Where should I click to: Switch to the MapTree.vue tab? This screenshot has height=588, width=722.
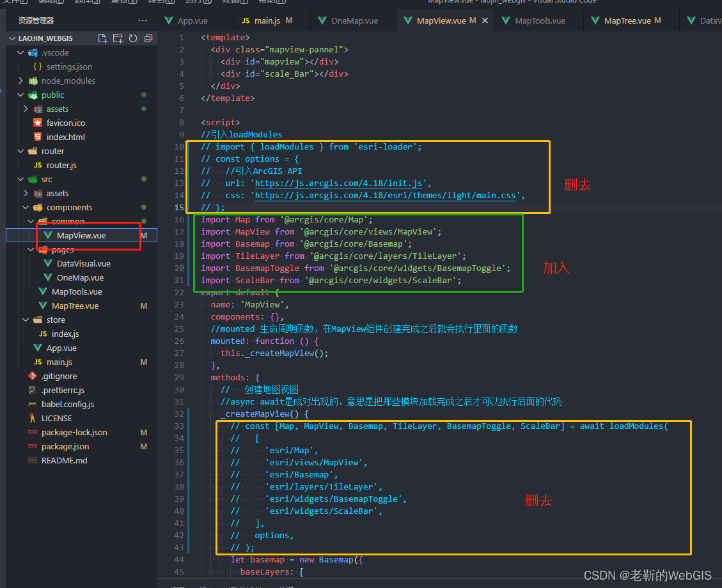coord(627,20)
